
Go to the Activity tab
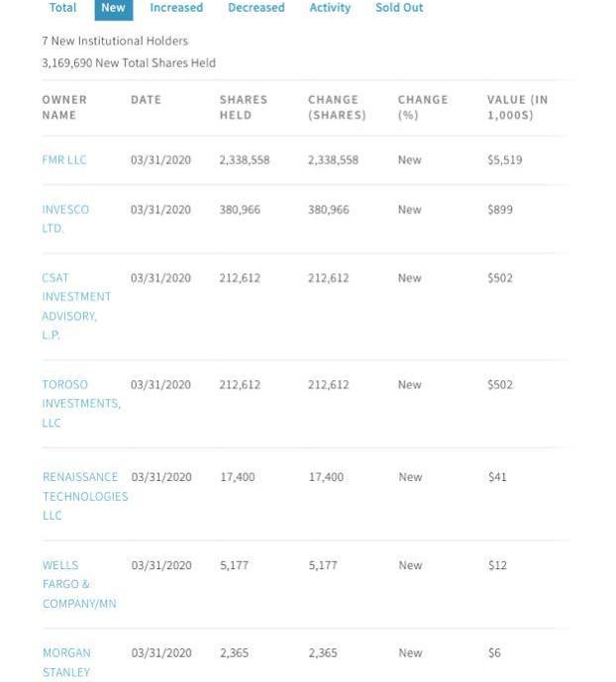(x=330, y=8)
